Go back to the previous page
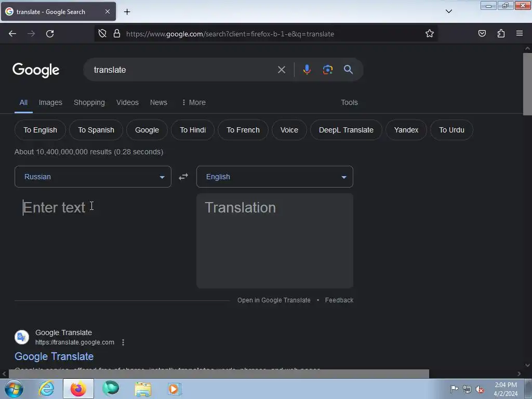532x399 pixels. 12,34
